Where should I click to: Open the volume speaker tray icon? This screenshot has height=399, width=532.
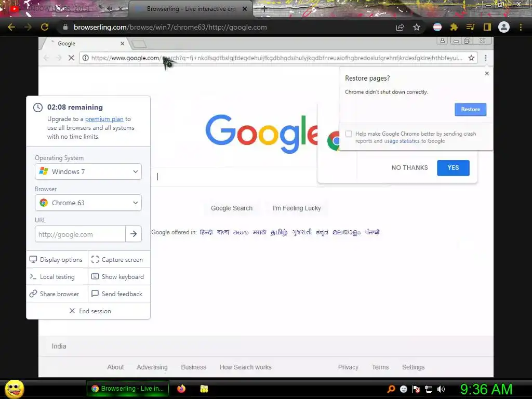point(441,389)
